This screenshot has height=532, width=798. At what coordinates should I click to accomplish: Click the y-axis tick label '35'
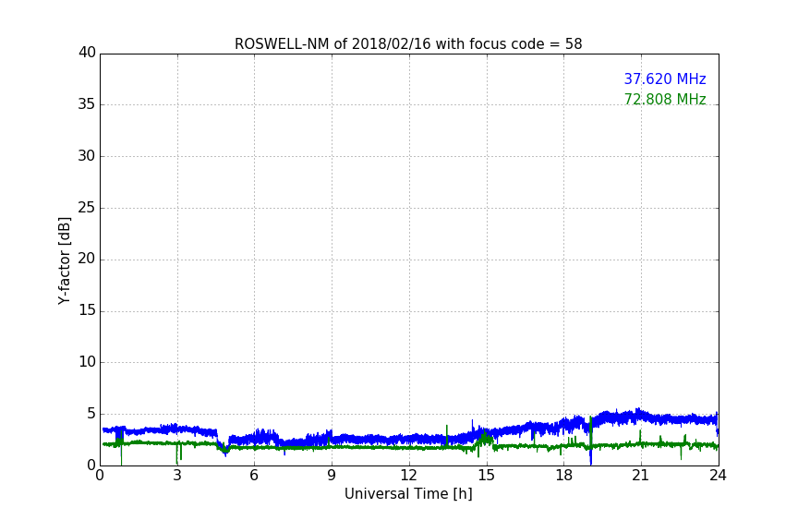pyautogui.click(x=87, y=104)
